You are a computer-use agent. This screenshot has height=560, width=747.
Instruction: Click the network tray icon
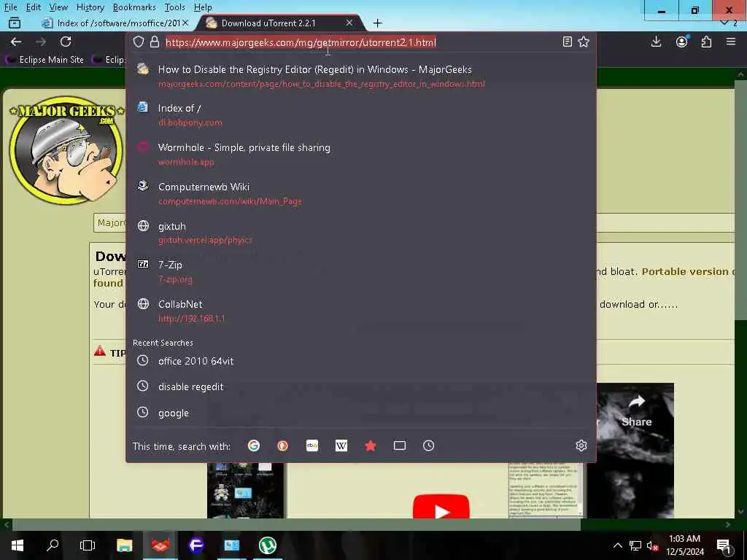tap(635, 545)
